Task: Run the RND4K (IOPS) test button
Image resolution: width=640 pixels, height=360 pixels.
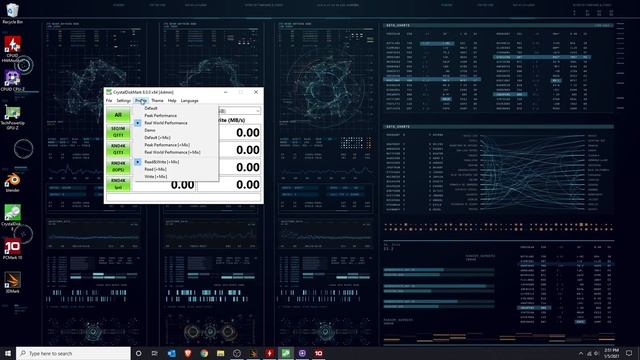Action: click(x=118, y=167)
